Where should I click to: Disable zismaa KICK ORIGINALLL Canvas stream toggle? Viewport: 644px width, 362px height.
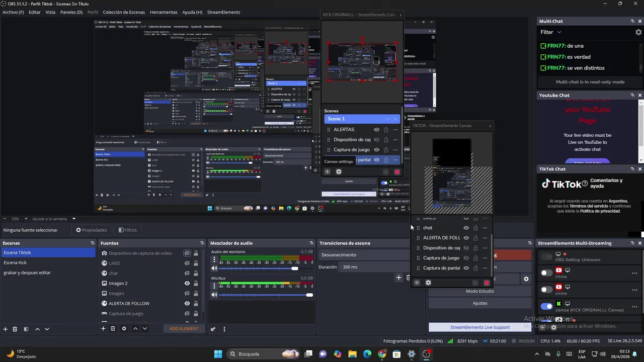pyautogui.click(x=546, y=306)
